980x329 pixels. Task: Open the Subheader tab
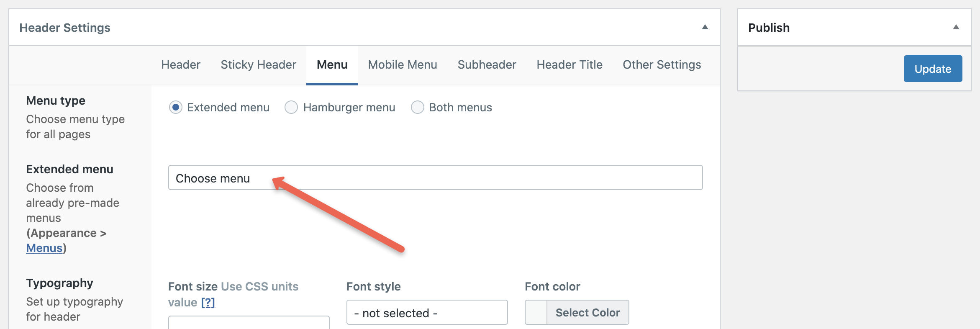[487, 65]
